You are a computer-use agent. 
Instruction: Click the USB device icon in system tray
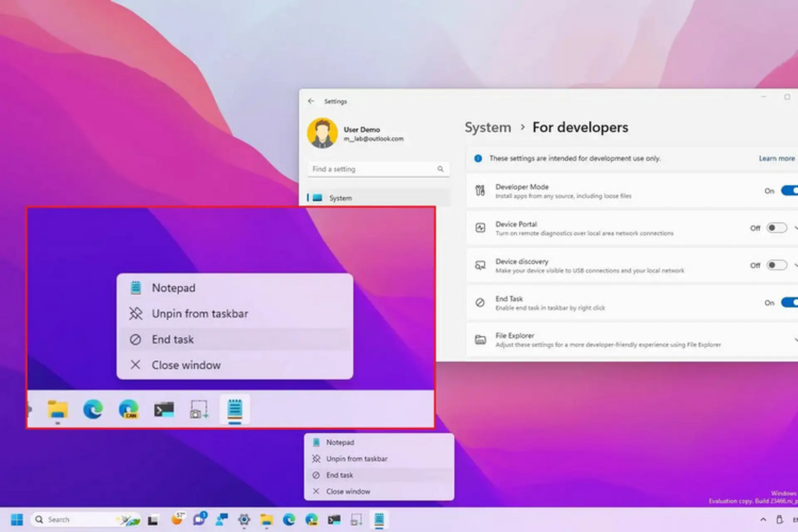(780, 520)
